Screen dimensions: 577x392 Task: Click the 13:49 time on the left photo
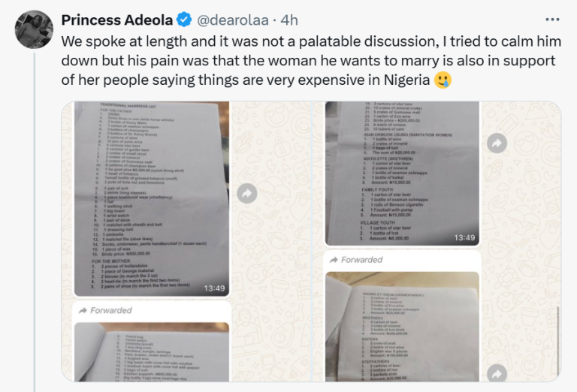[x=214, y=288]
